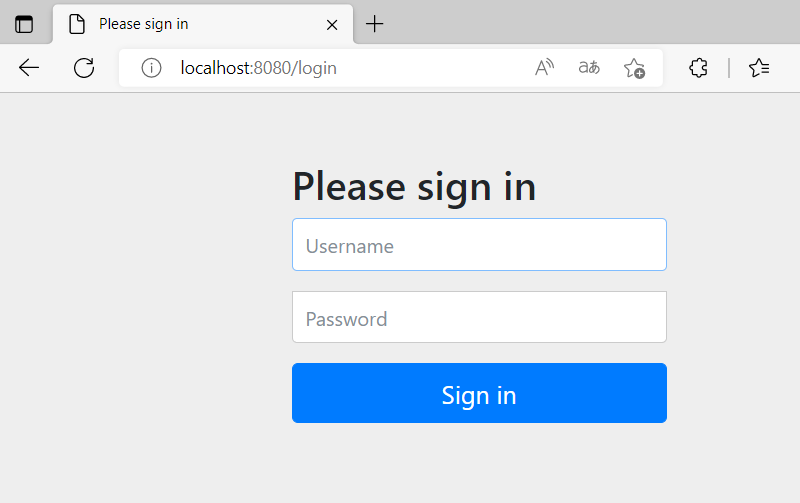Open the Favorites list icon
Screen dimensions: 800x503
pos(759,67)
